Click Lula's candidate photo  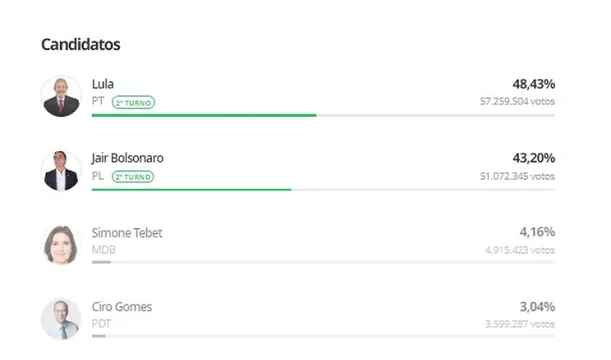[61, 96]
